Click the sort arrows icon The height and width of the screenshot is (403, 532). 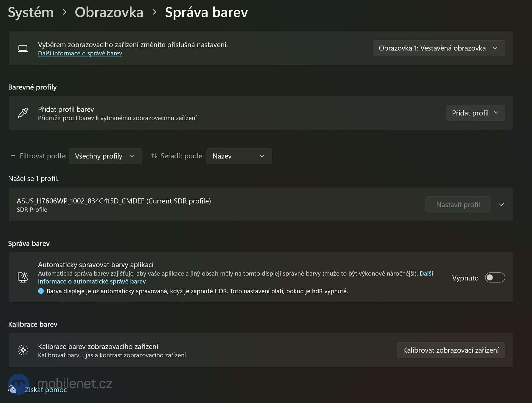[x=154, y=156]
